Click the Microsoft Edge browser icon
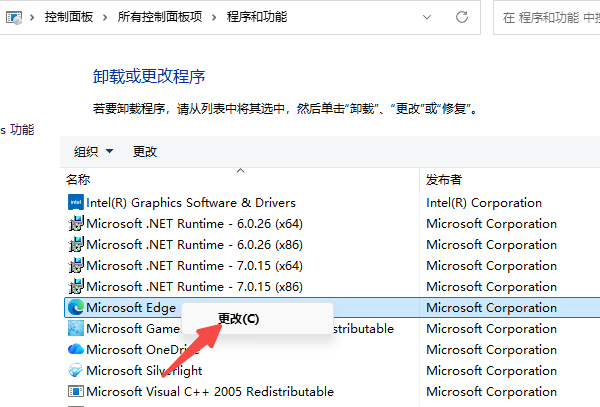Viewport: 600px width, 407px height. pos(75,308)
